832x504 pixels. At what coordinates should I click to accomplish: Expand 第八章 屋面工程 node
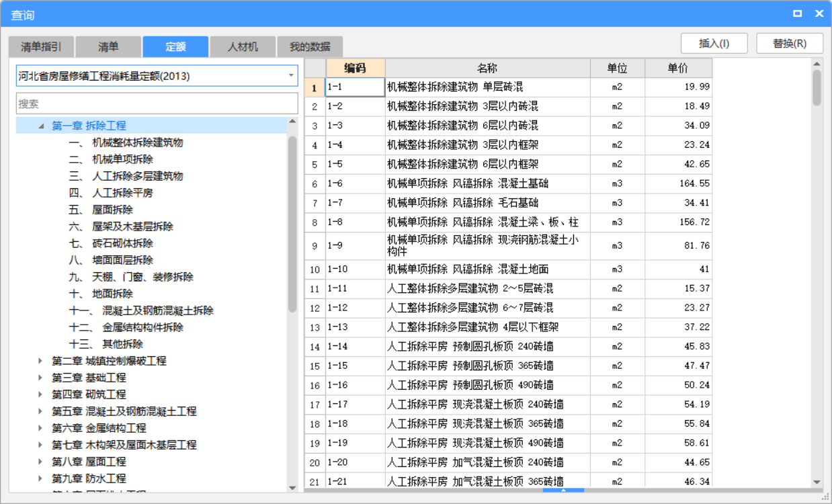pyautogui.click(x=41, y=462)
